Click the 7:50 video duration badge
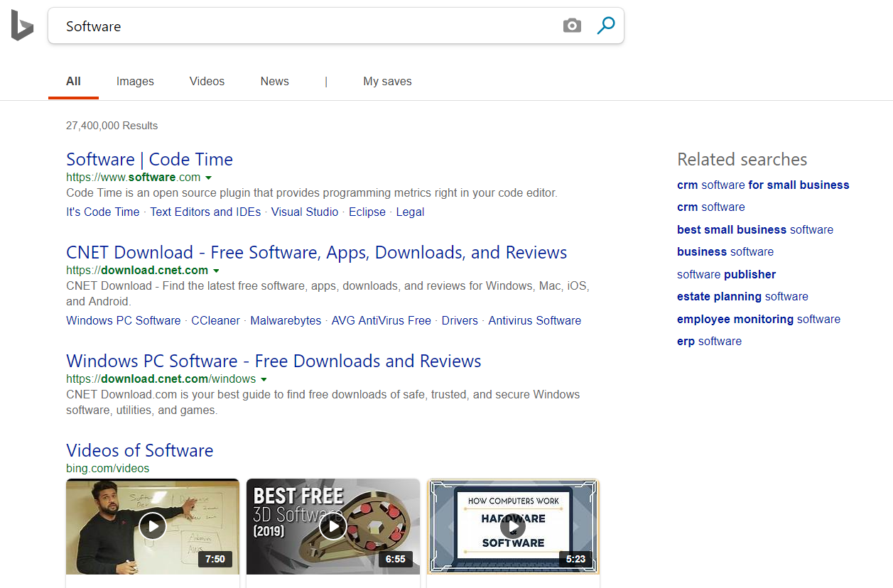This screenshot has width=893, height=588. tap(215, 559)
